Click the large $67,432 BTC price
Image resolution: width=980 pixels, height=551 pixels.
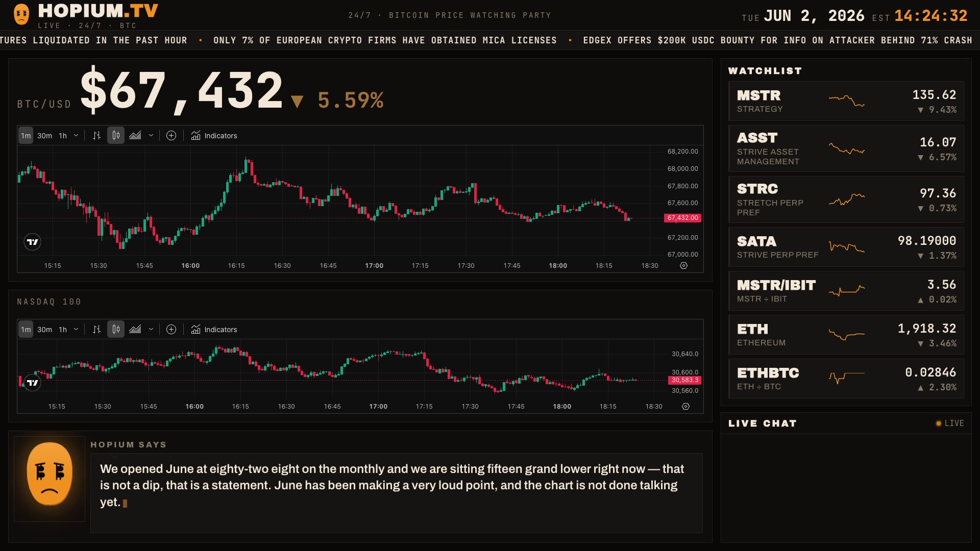coord(182,90)
